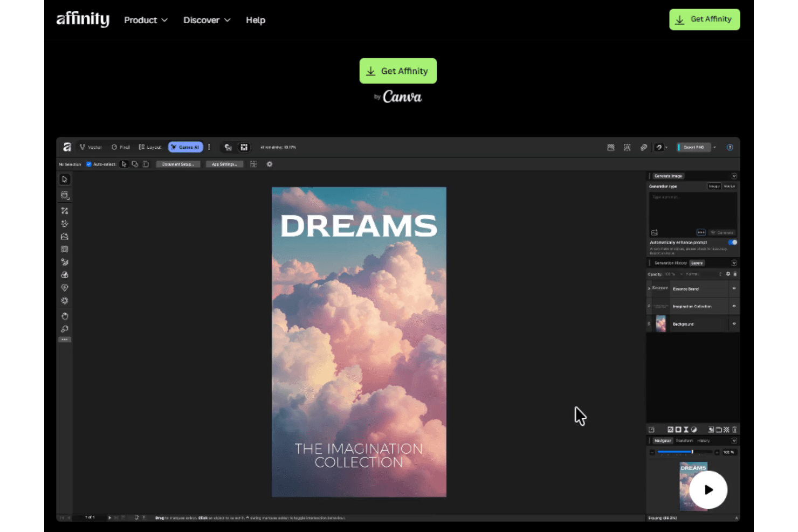Click the Export PNG button

[x=693, y=147]
